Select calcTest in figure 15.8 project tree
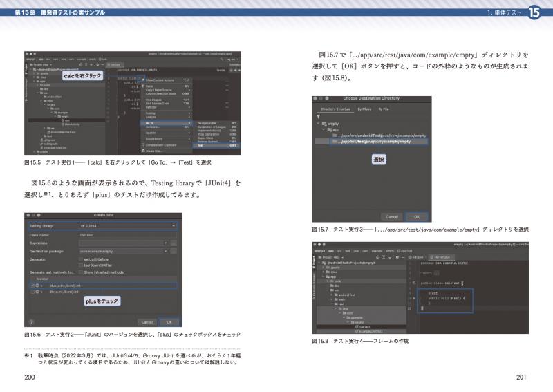Screen dimensions: 553x392 pos(363,327)
